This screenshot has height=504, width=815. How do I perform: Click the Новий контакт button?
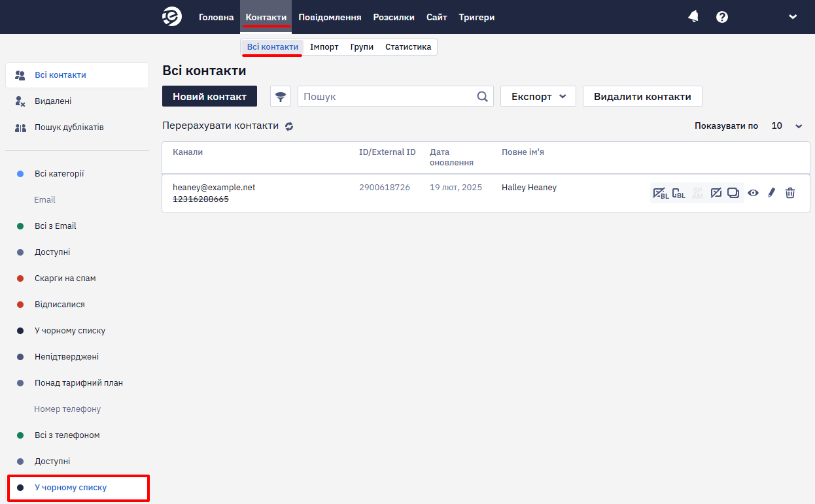point(209,96)
